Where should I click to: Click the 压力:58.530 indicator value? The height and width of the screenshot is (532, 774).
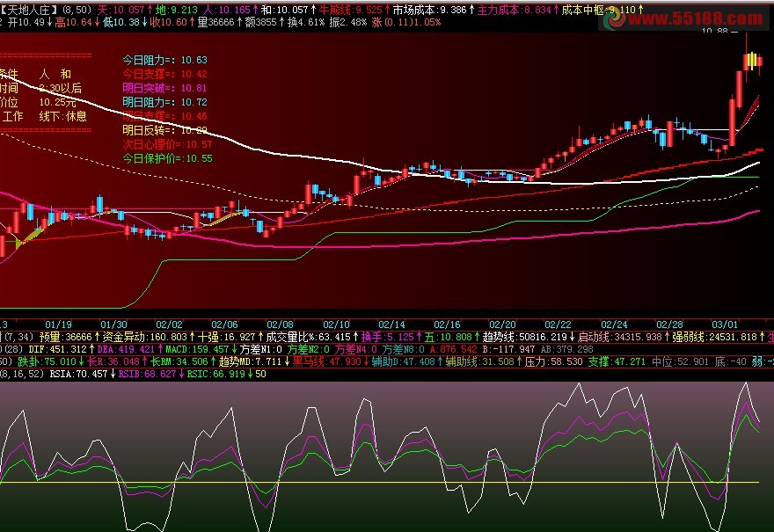pyautogui.click(x=553, y=361)
